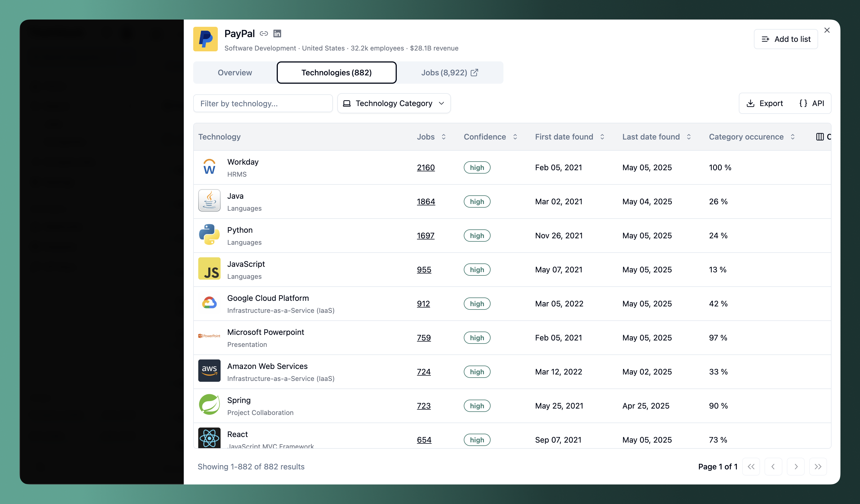Screen dimensions: 860x504
Task: Switch to the Overview tab
Action: tap(235, 72)
